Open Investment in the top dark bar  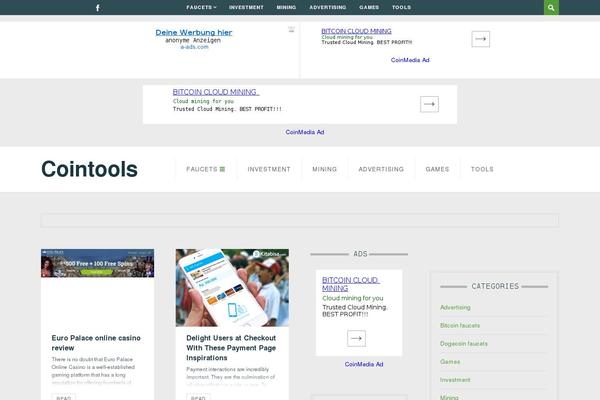246,7
